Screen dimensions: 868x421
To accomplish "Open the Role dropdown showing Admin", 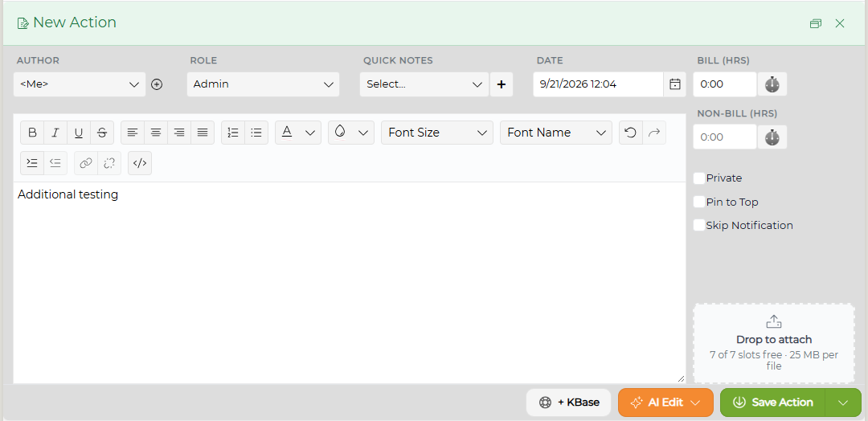I will coord(263,84).
